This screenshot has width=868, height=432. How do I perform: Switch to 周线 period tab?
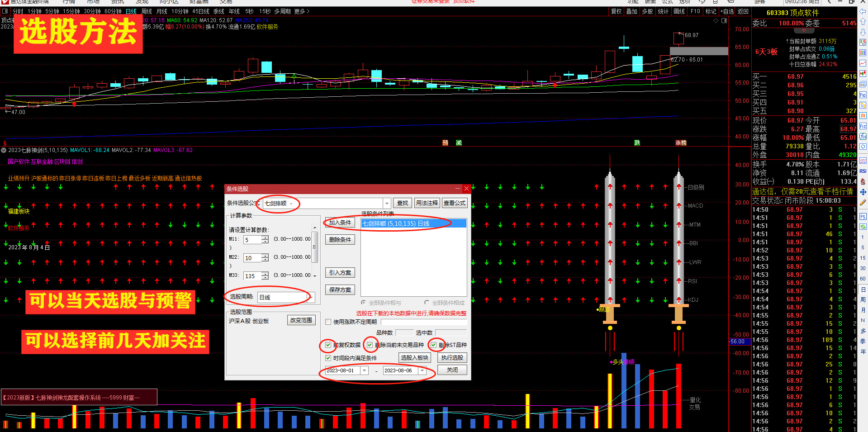coord(147,11)
